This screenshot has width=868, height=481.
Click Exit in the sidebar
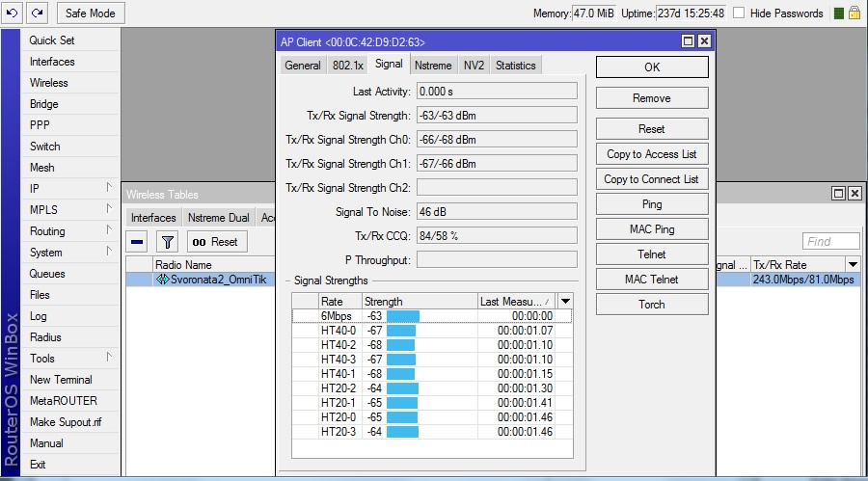click(38, 465)
